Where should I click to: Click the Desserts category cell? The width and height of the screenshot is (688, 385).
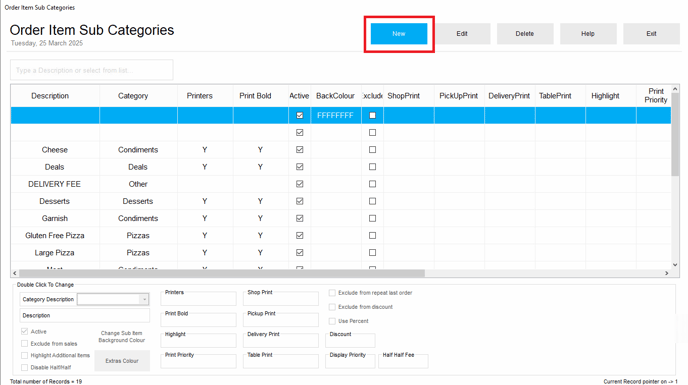(138, 201)
